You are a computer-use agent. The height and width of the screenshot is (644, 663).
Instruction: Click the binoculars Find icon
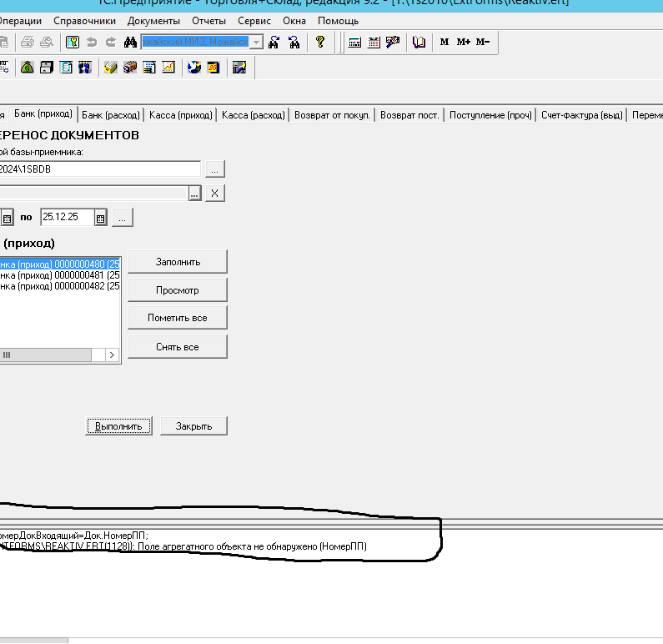click(130, 42)
